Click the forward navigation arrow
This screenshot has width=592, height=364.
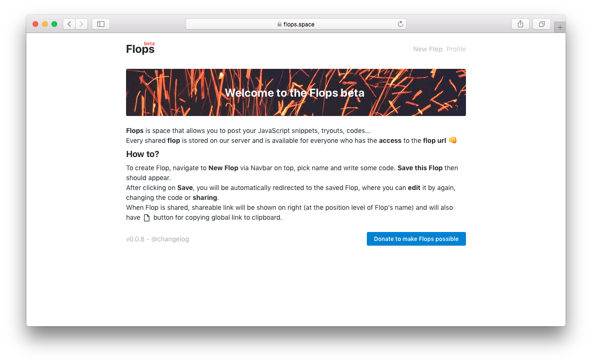82,24
